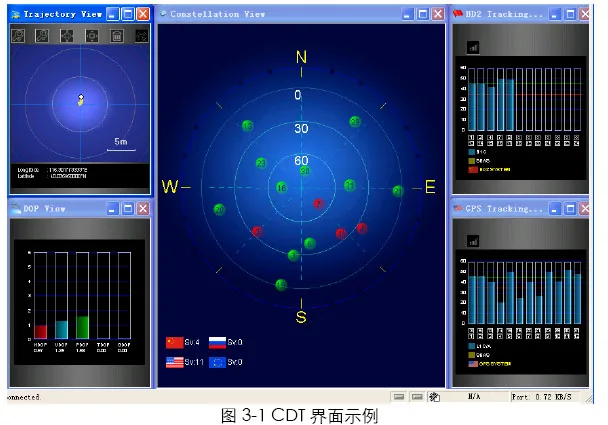
Task: Close the DOP View window
Action: [143, 209]
